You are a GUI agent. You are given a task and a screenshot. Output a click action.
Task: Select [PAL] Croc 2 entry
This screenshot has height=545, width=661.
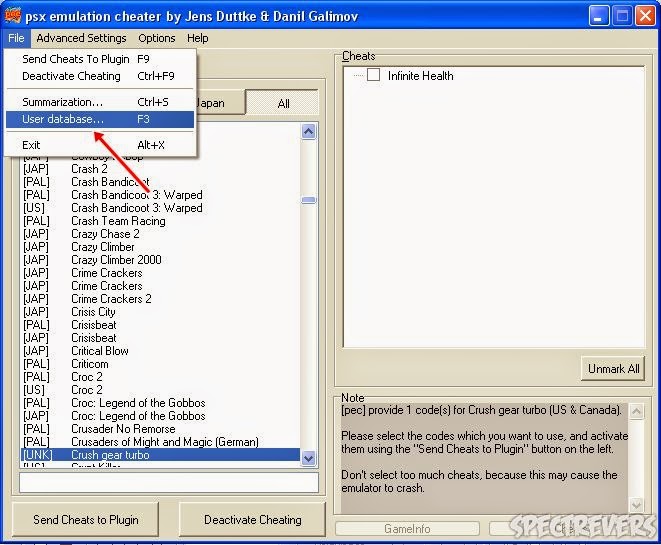point(161,377)
